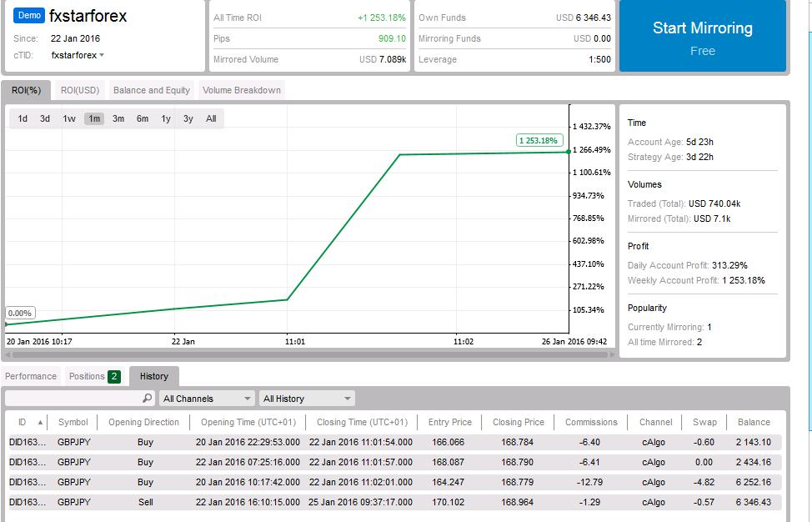The image size is (812, 522).
Task: Click the Mirrored Volume USD 7.089k value
Action: coord(383,59)
